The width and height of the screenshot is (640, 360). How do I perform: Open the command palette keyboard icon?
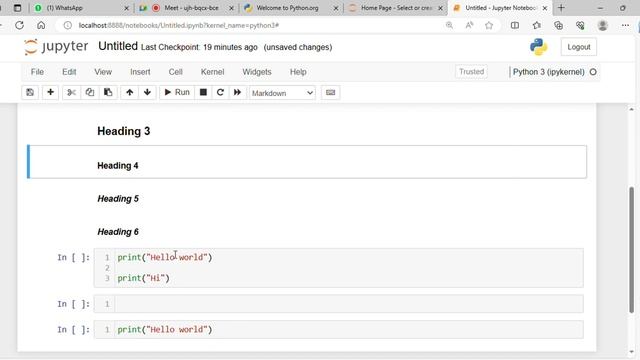click(331, 92)
